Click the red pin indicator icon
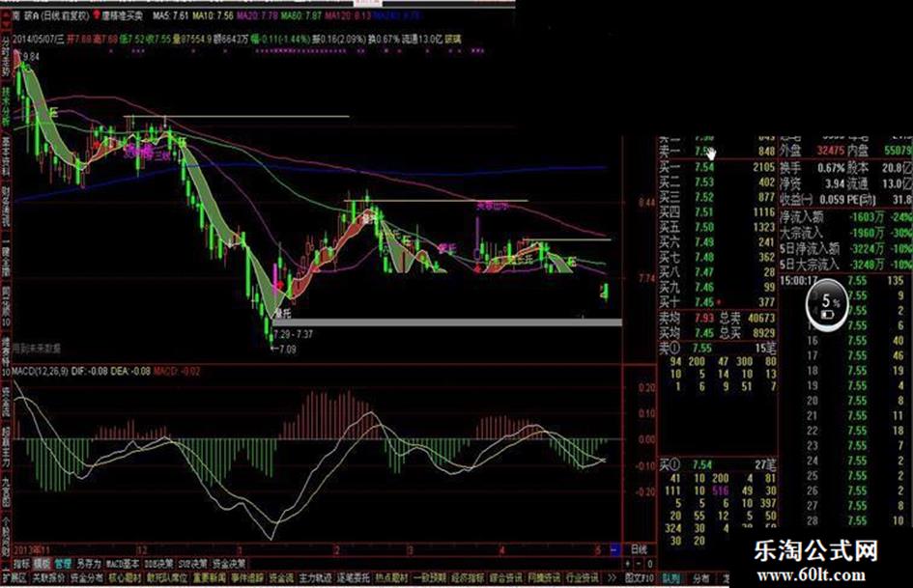This screenshot has width=913, height=588. (96, 15)
